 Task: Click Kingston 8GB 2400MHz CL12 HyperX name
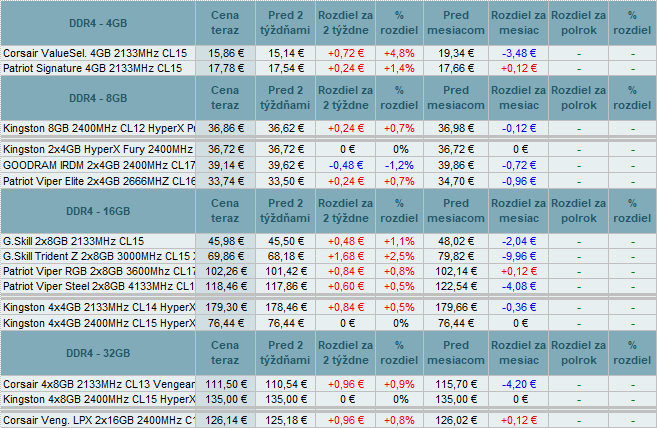pyautogui.click(x=99, y=128)
